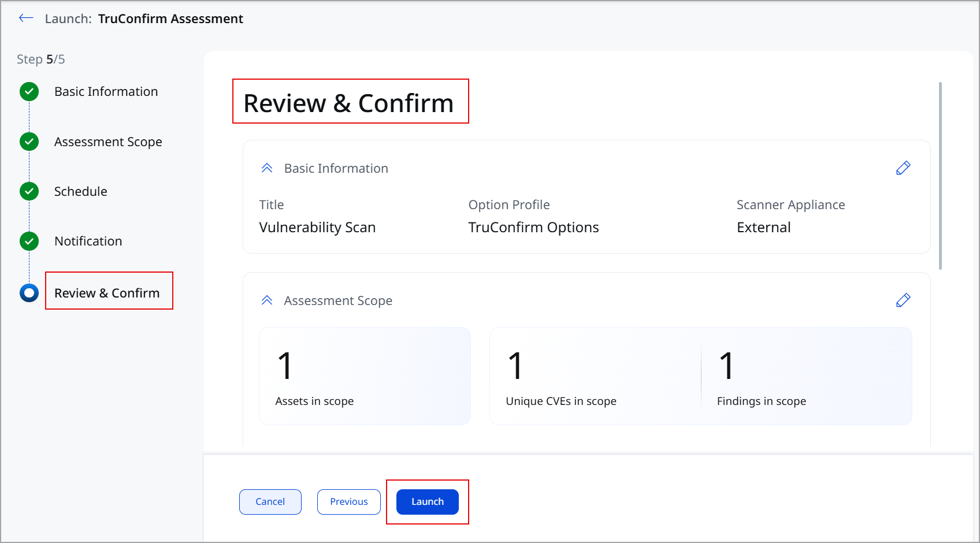Click the 'Option Profile' label
The width and height of the screenshot is (980, 543).
click(x=509, y=204)
